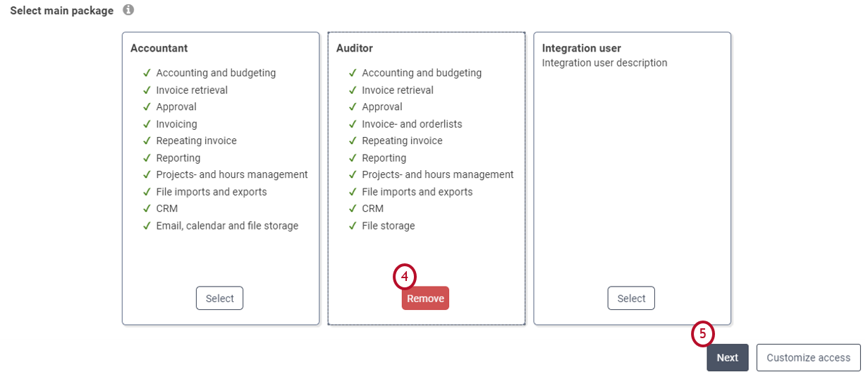Remove the Auditor package
This screenshot has width=868, height=377.
[x=425, y=298]
